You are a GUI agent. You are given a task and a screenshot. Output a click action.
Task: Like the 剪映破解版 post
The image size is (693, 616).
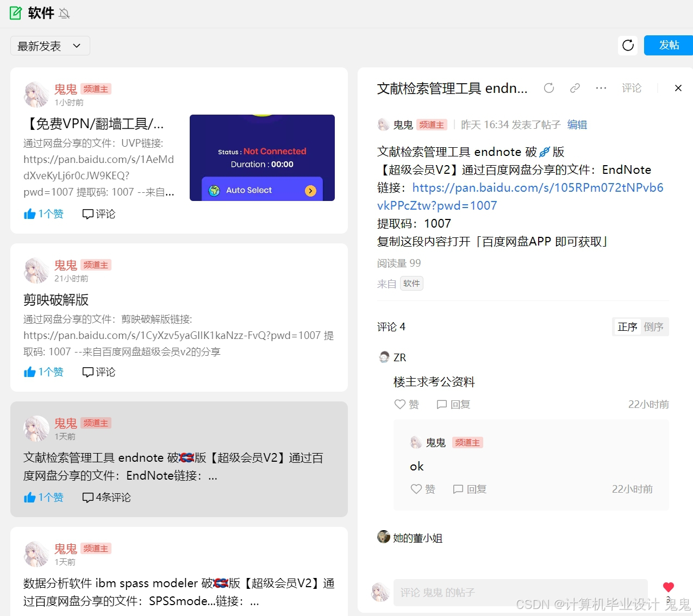[x=43, y=372]
